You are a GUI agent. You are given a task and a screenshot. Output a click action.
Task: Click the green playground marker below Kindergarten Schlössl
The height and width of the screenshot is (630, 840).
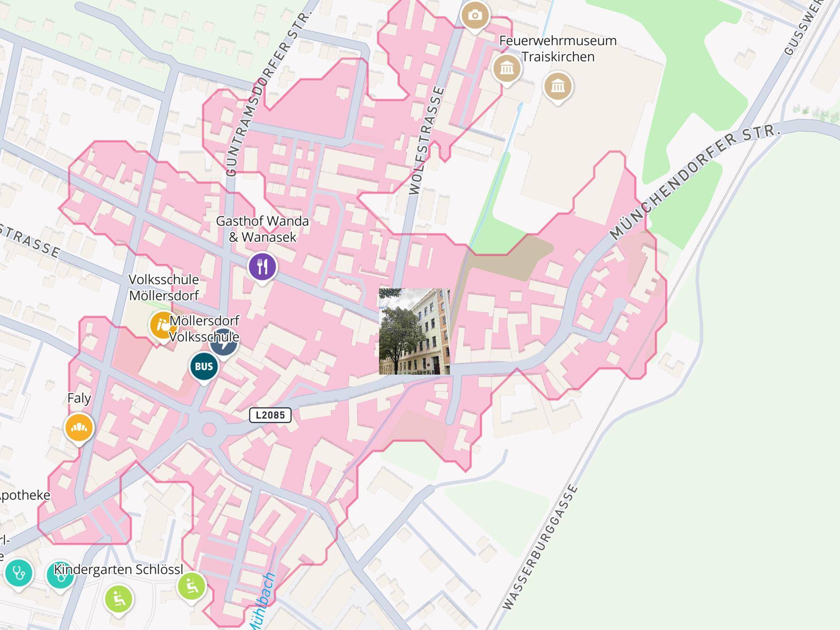pos(119,599)
